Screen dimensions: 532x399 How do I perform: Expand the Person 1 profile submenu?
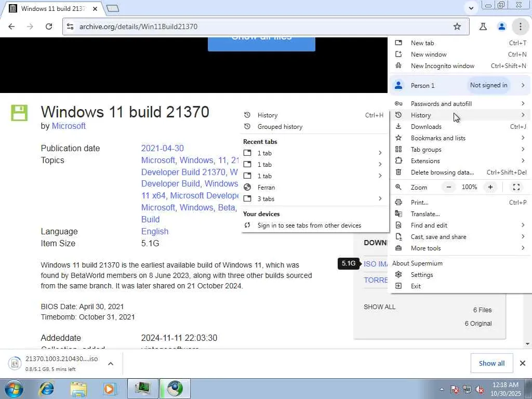coord(459,86)
